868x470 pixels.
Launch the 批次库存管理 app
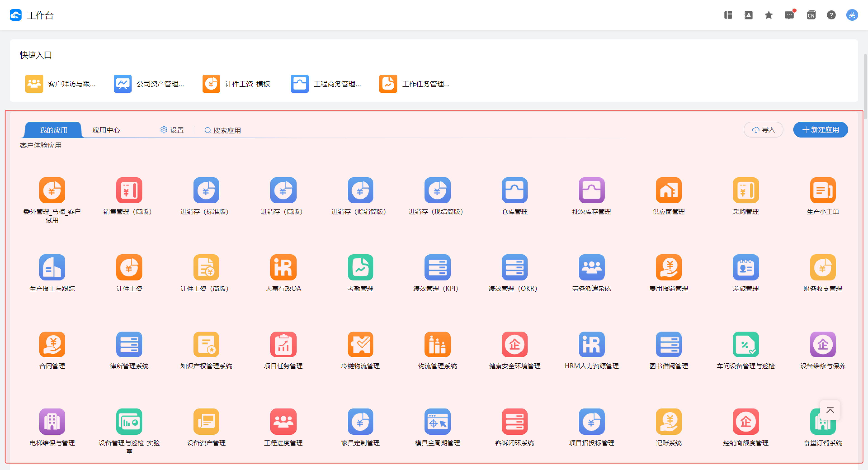pyautogui.click(x=591, y=190)
